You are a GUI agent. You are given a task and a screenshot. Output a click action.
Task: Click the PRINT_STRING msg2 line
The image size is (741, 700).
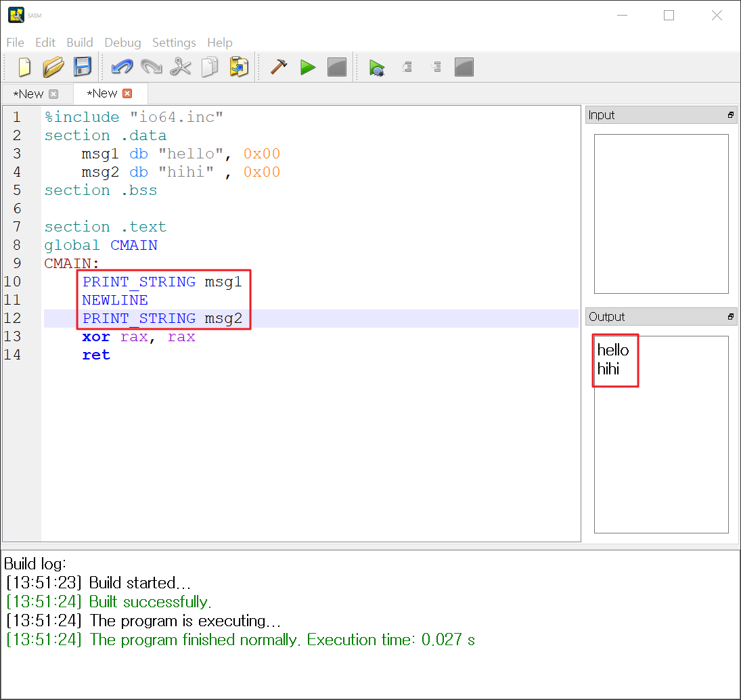tap(162, 319)
